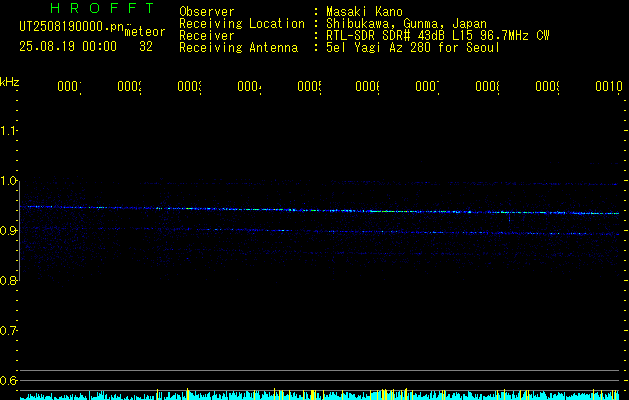The width and height of the screenshot is (629, 400).
Task: Click the Receiving Antenna label
Action: click(239, 48)
